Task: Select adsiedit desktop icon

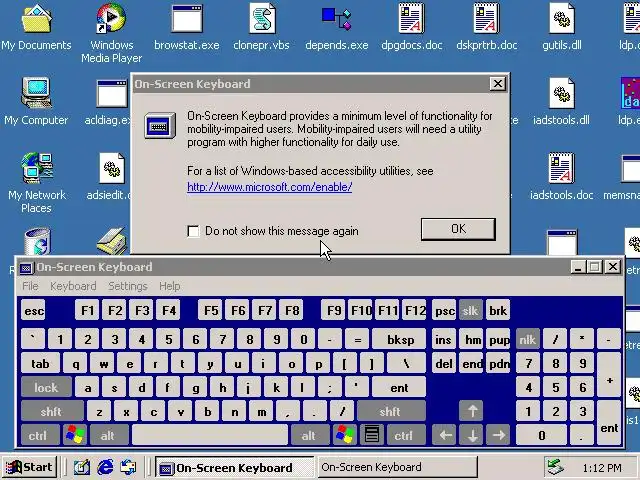Action: [109, 177]
